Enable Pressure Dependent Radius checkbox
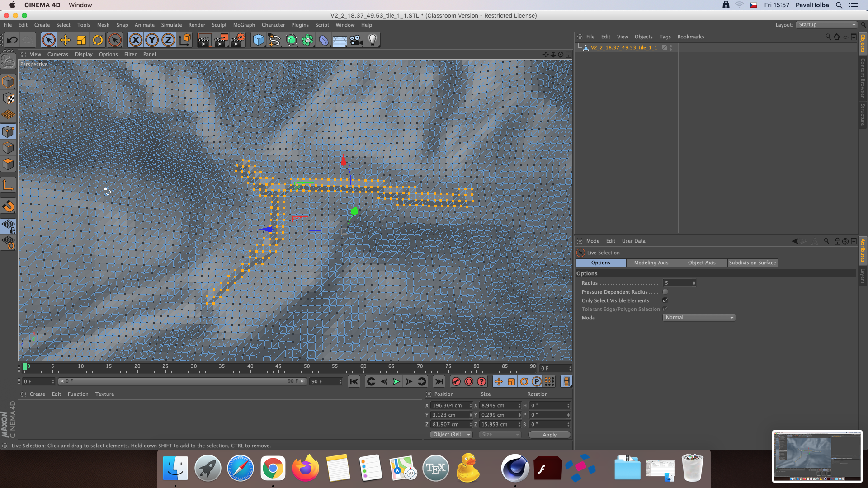 (x=665, y=292)
